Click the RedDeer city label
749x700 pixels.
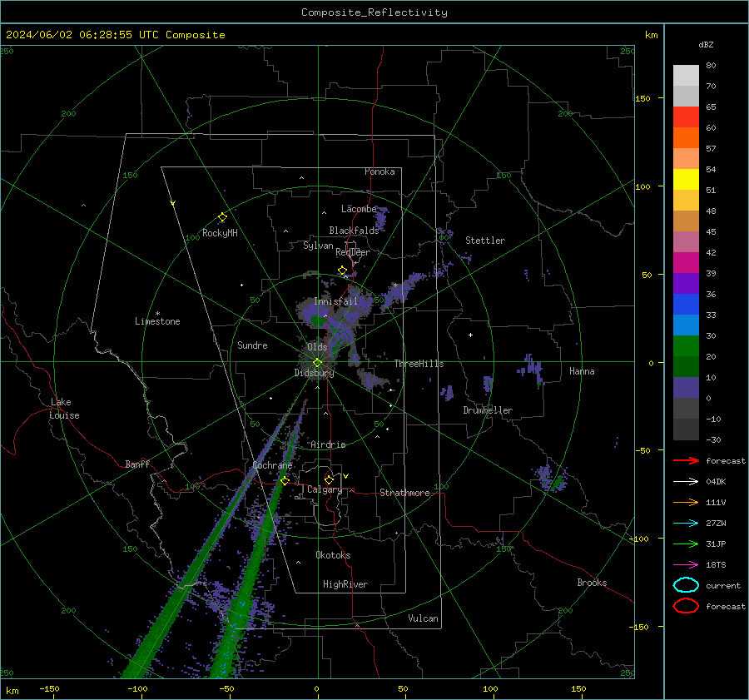pos(353,252)
